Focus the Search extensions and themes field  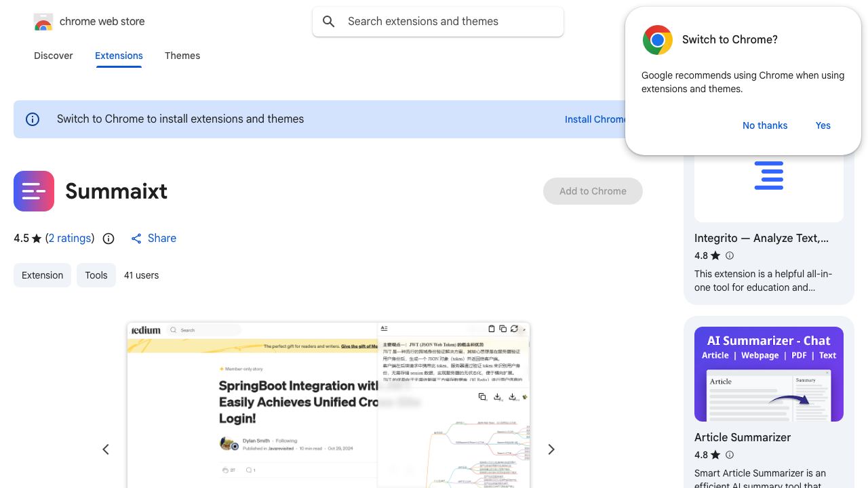click(x=438, y=22)
